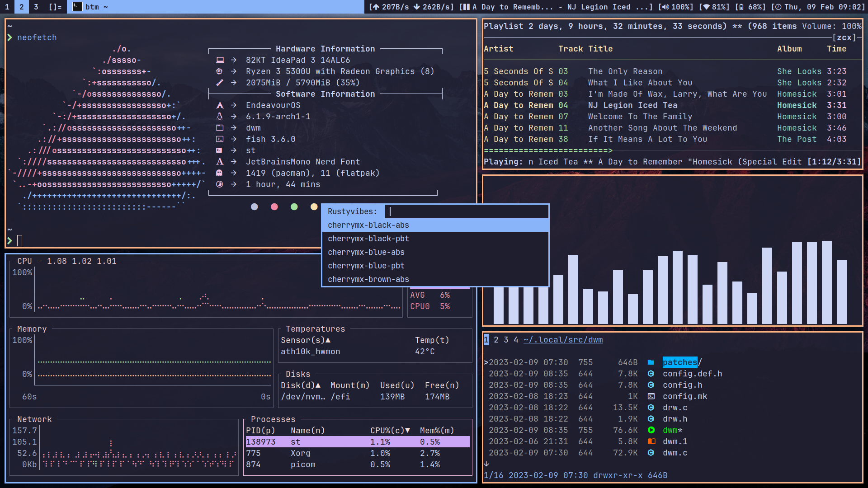
Task: Click the terminal icon in the window title
Action: click(x=77, y=7)
